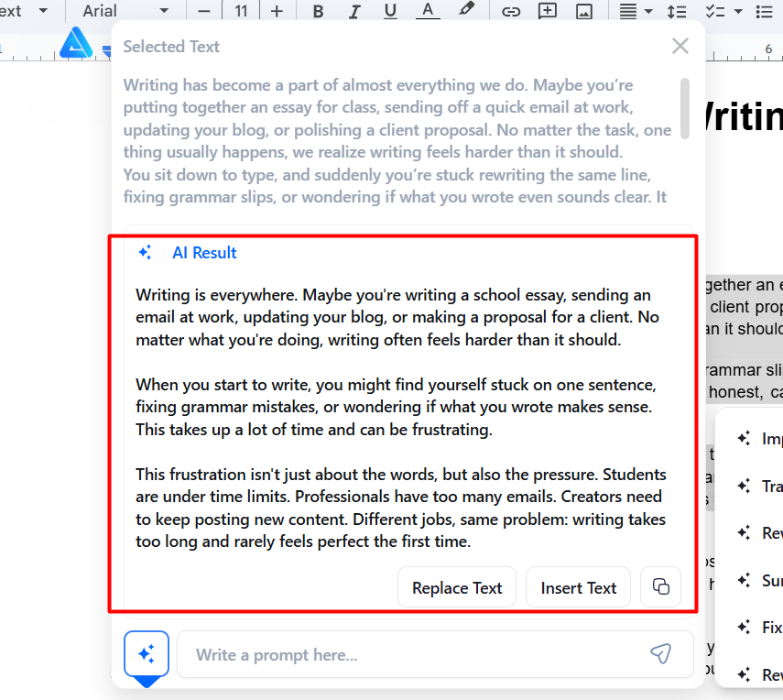Expand the text alignment dropdown
The height and width of the screenshot is (700, 783).
point(649,11)
